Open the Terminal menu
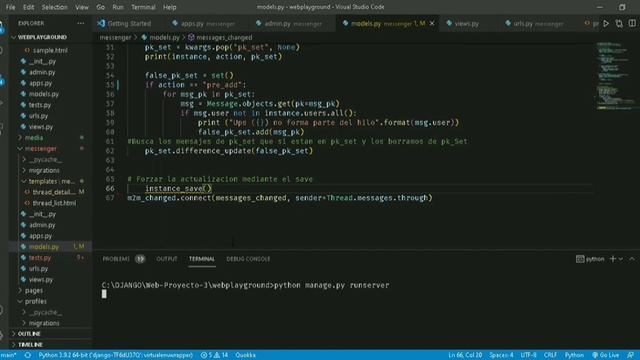Viewport: 640px width, 360px height. pos(143,7)
